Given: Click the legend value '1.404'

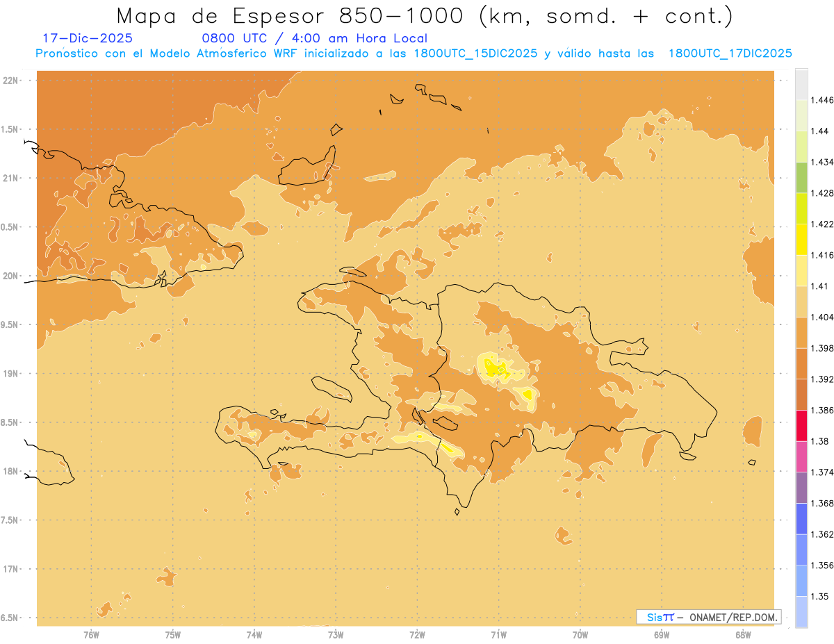Looking at the screenshot, I should [x=821, y=317].
